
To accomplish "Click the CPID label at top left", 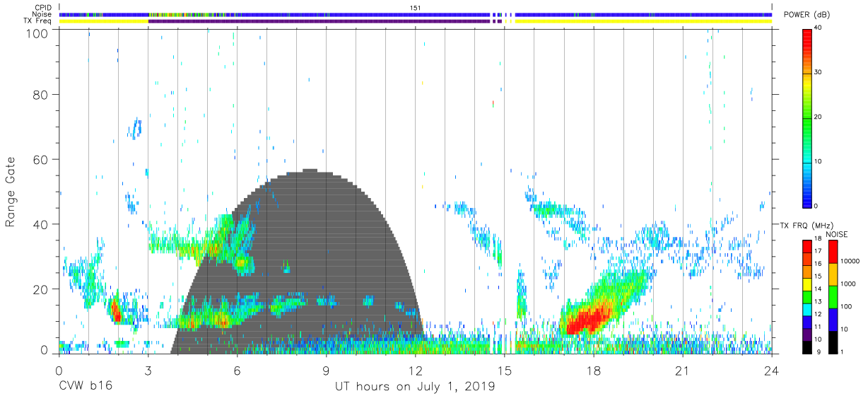I will 44,7.
